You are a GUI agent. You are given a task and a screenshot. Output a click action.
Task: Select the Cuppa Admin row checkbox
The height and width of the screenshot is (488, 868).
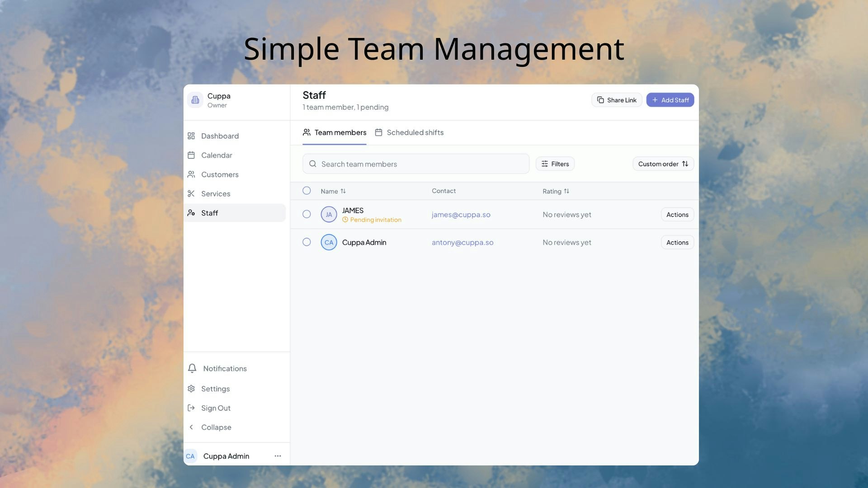307,242
